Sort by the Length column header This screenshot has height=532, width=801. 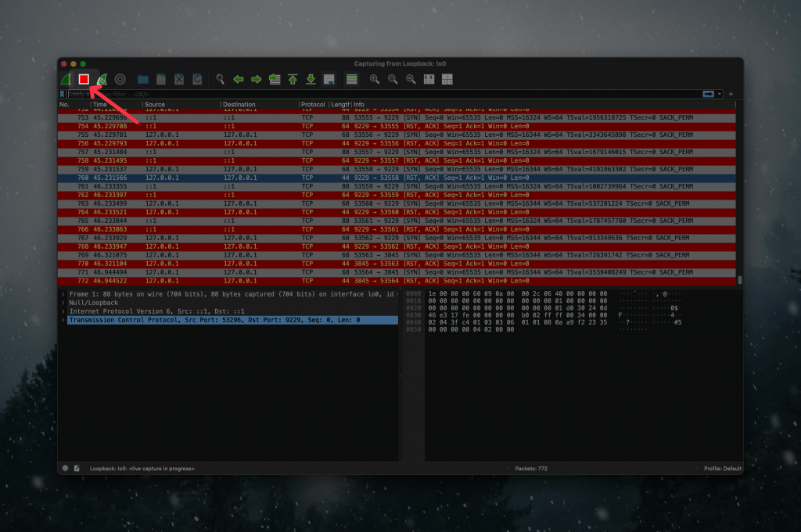[340, 104]
